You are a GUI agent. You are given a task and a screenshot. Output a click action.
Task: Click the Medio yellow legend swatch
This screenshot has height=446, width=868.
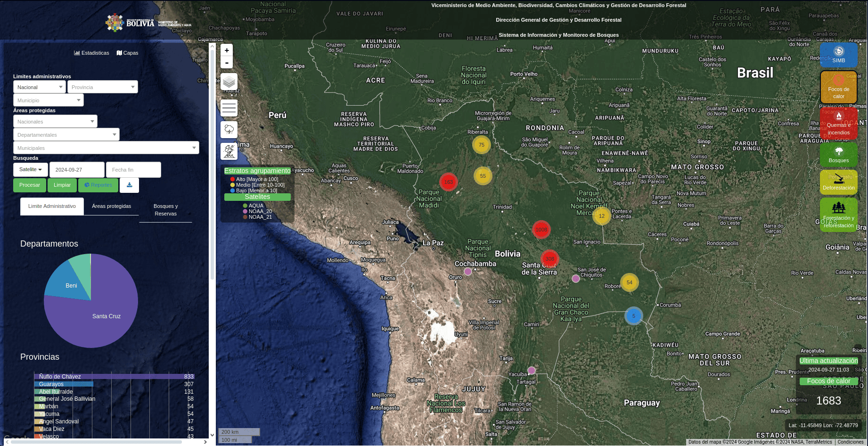(232, 185)
